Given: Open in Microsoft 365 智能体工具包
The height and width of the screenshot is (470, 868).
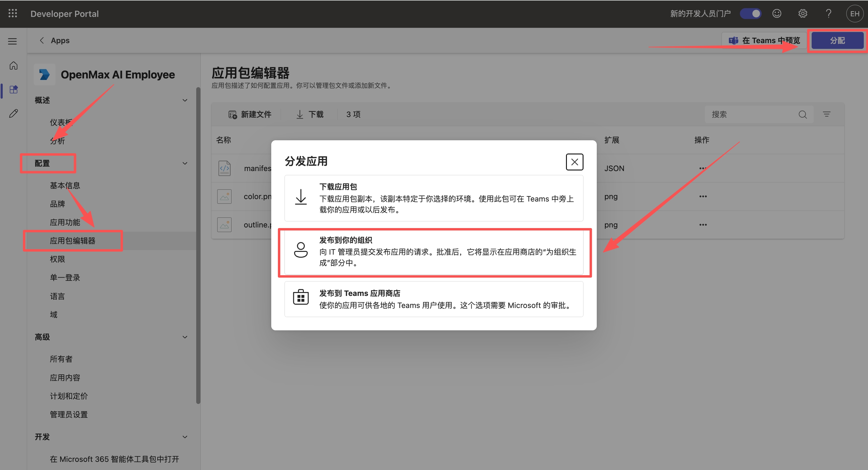Looking at the screenshot, I should pos(114,459).
